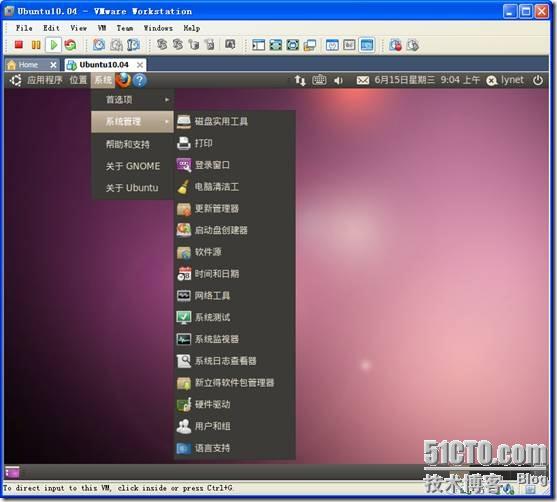Open the VMware Team menu
557x502 pixels.
pyautogui.click(x=125, y=28)
